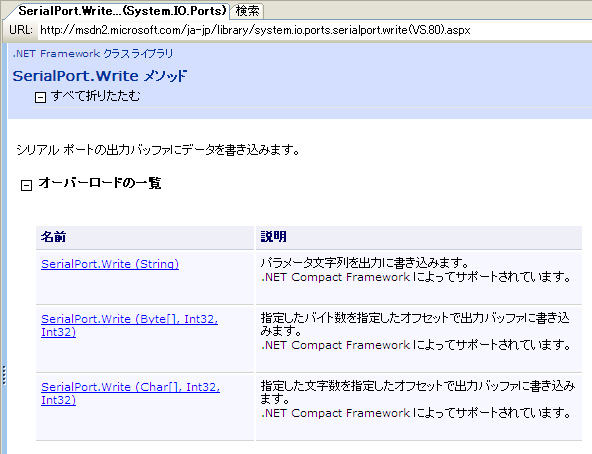Image resolution: width=592 pixels, height=454 pixels.
Task: Click the シリアル ポート summary description text
Action: [x=158, y=150]
